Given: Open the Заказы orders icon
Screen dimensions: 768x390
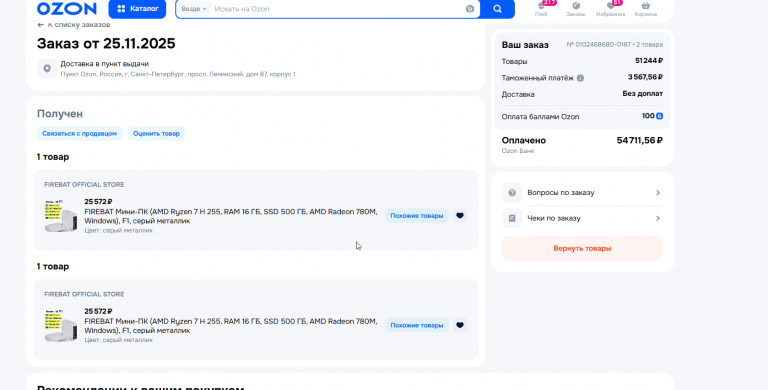Looking at the screenshot, I should point(576,9).
